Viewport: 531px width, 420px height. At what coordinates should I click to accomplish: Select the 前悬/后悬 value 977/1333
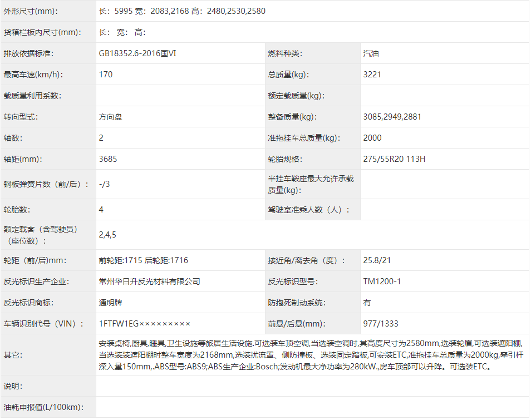tap(380, 324)
